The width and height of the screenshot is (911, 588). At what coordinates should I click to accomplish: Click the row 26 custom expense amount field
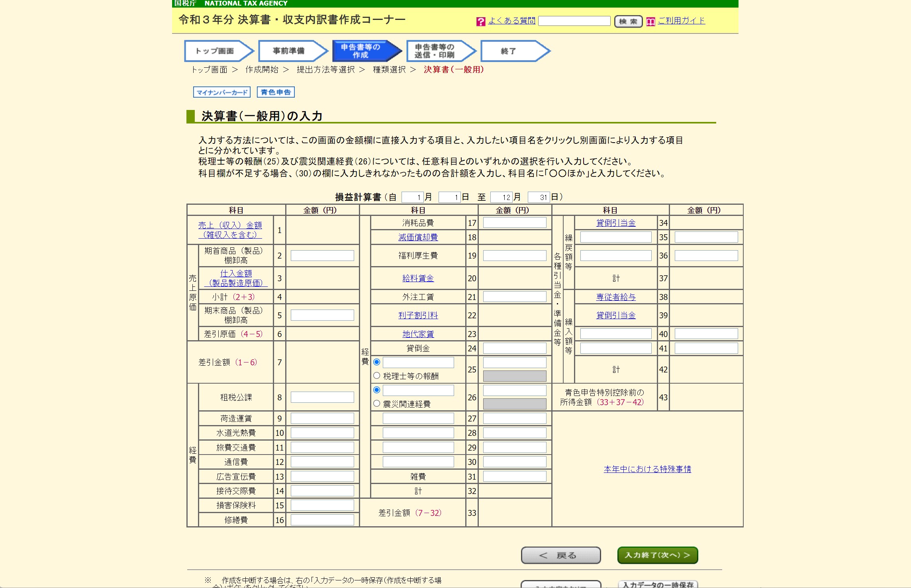pyautogui.click(x=515, y=390)
